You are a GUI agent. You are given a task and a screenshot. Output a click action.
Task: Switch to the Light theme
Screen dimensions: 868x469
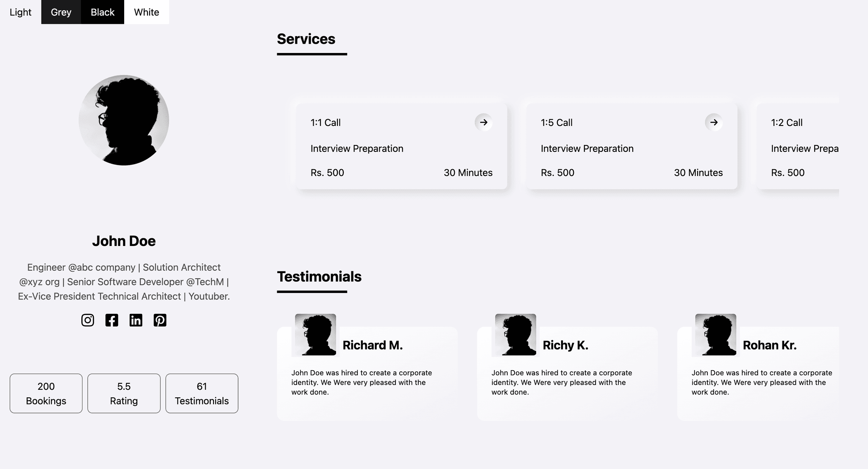pos(20,12)
